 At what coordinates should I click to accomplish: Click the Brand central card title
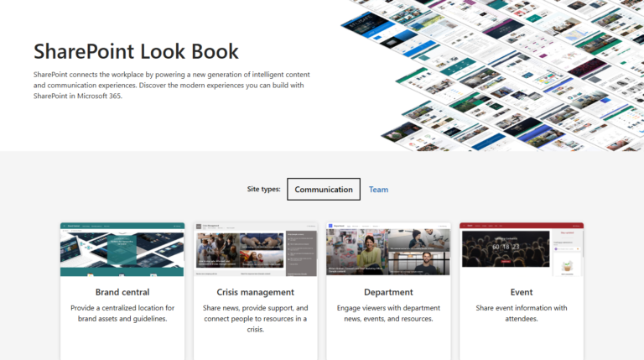(x=122, y=292)
